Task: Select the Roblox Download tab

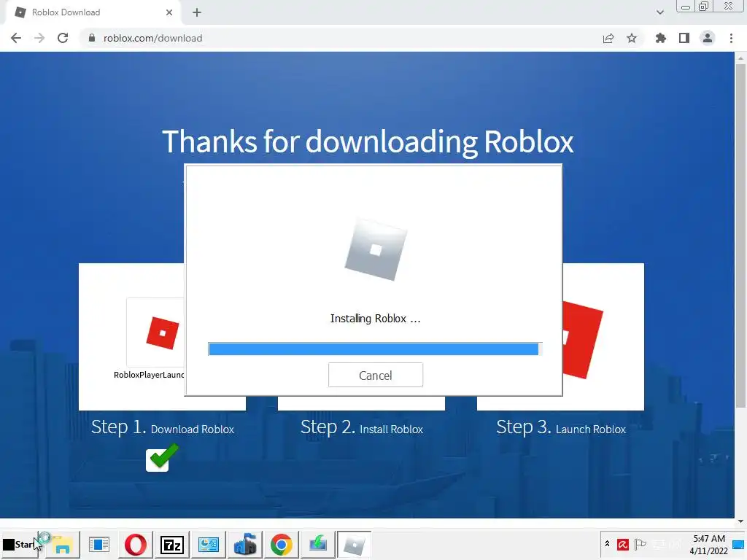Action: [93, 12]
